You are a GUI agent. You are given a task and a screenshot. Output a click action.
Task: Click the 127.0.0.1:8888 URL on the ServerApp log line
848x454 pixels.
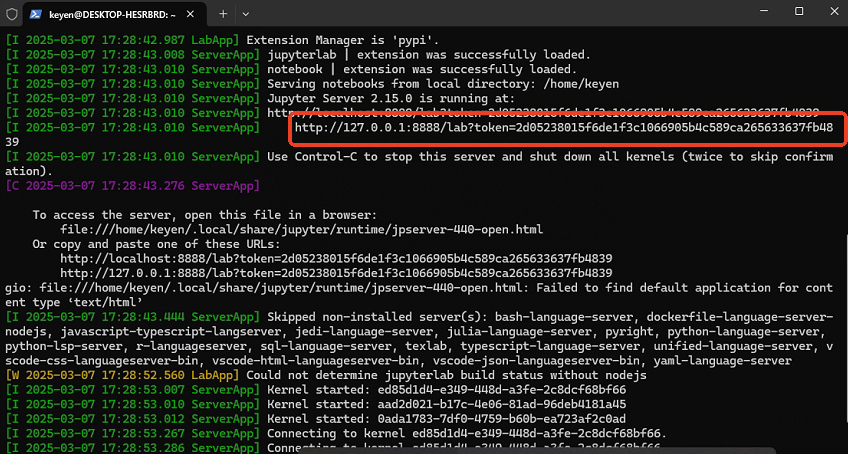coord(564,128)
